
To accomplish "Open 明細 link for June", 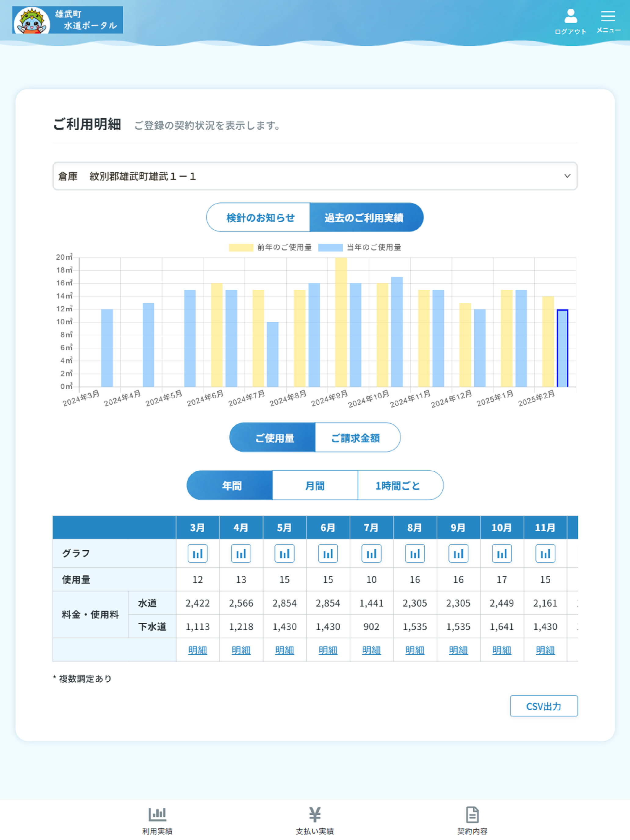I will point(328,650).
